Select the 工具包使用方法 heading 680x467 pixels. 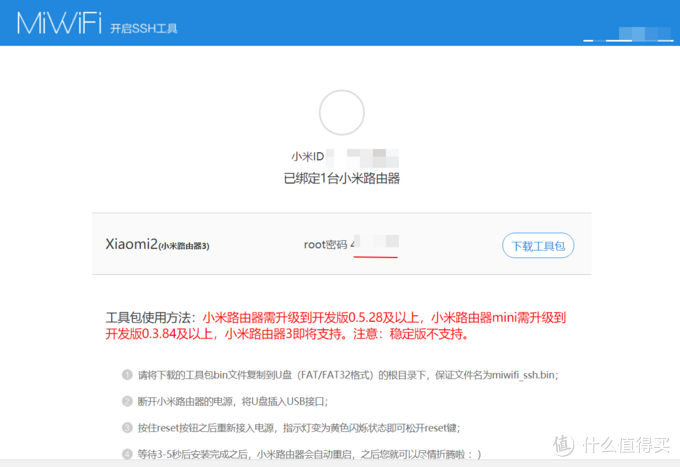[x=151, y=318]
